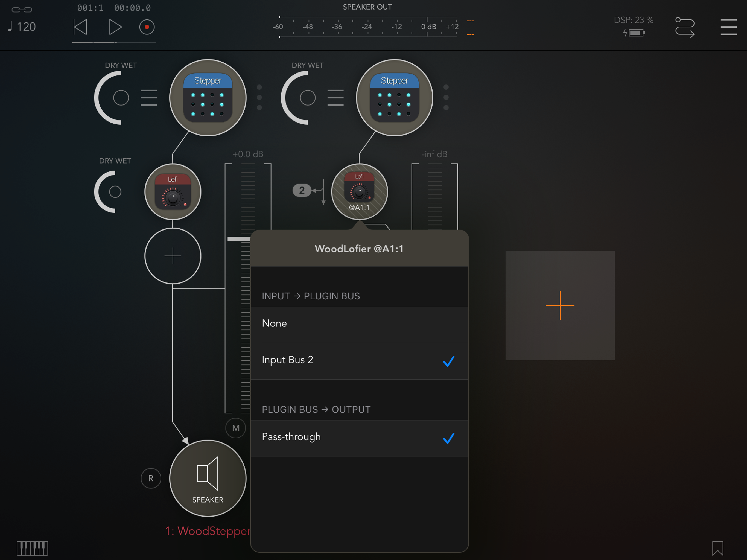Expand the preset list beside first Dry Wet knob
This screenshot has height=560, width=747.
click(148, 98)
